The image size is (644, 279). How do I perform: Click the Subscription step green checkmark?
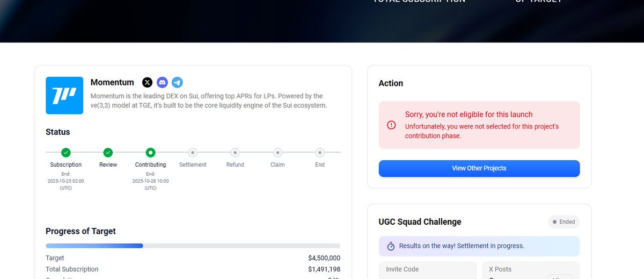(x=66, y=153)
